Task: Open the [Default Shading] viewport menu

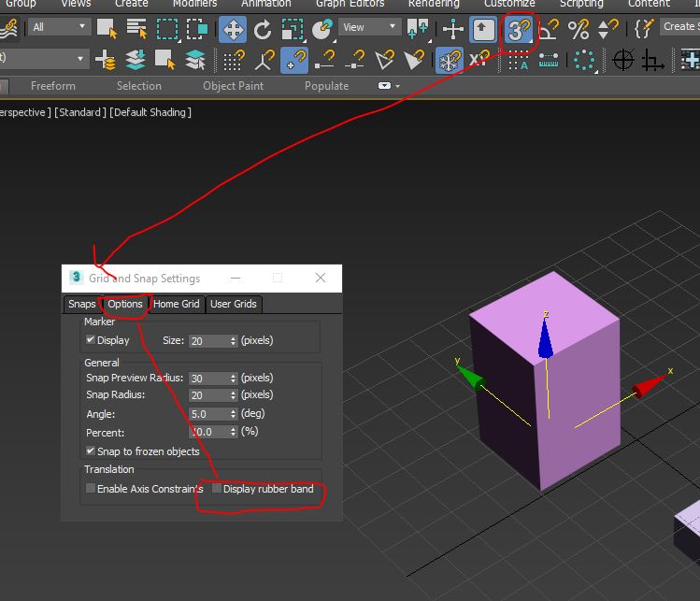Action: pyautogui.click(x=150, y=112)
